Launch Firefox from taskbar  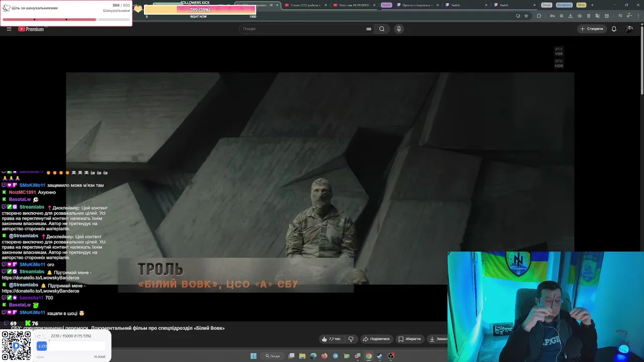(x=325, y=356)
